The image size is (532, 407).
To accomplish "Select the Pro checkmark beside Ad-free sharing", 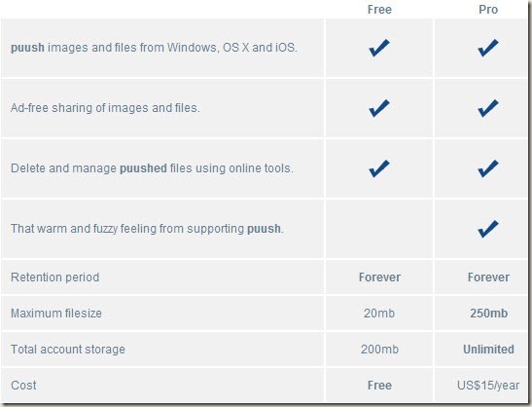I will click(x=488, y=108).
